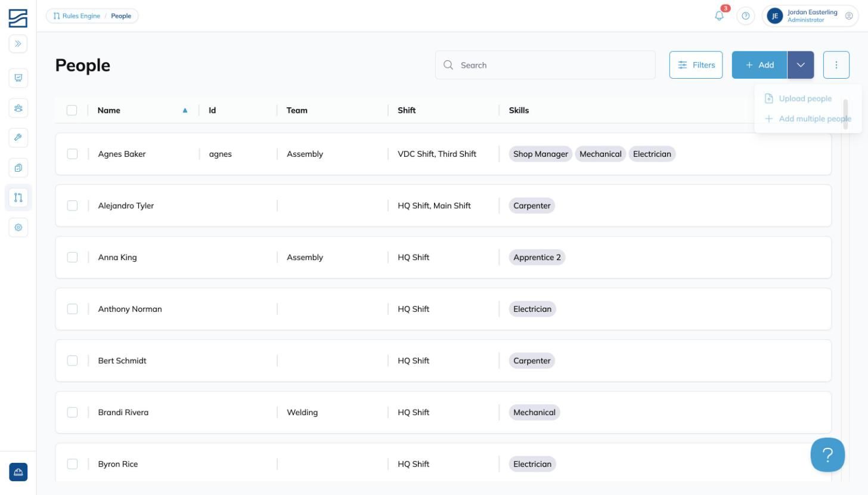This screenshot has height=495, width=868.
Task: Open the three-dot more options button
Action: pyautogui.click(x=836, y=65)
